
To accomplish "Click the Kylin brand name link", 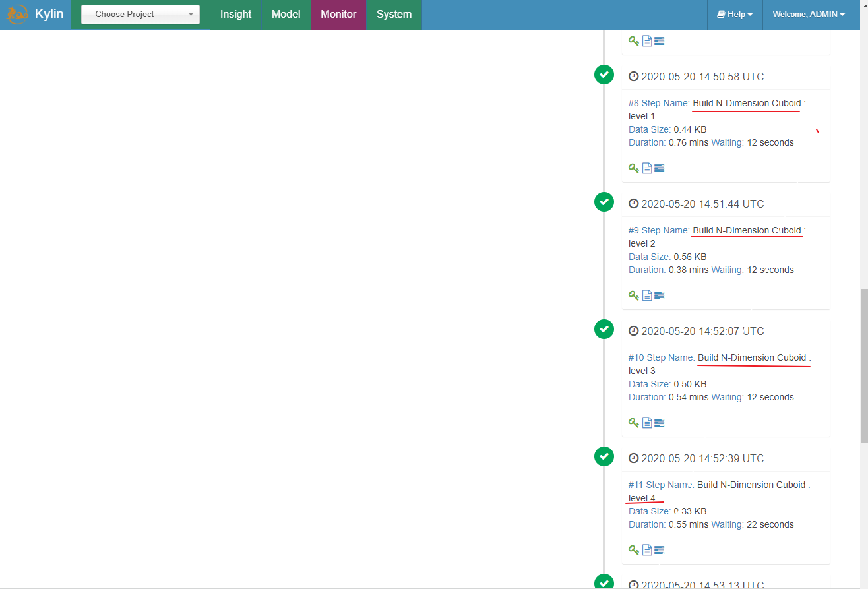I will coord(49,14).
